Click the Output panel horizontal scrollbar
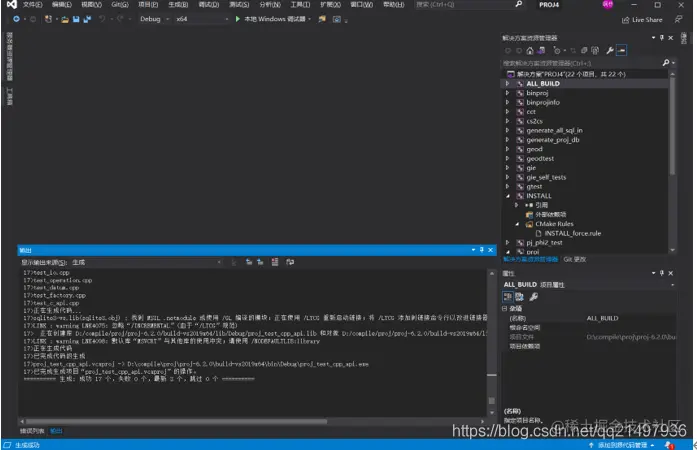The width and height of the screenshot is (697, 450). [x=176, y=421]
